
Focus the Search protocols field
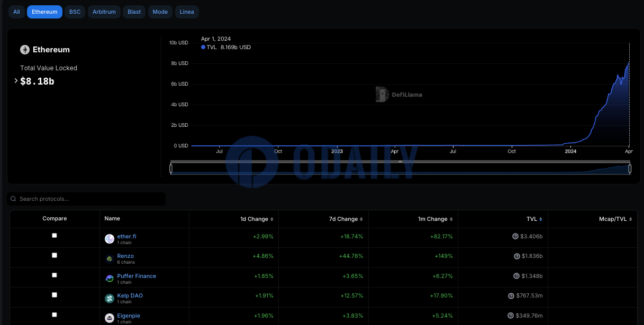coord(86,199)
